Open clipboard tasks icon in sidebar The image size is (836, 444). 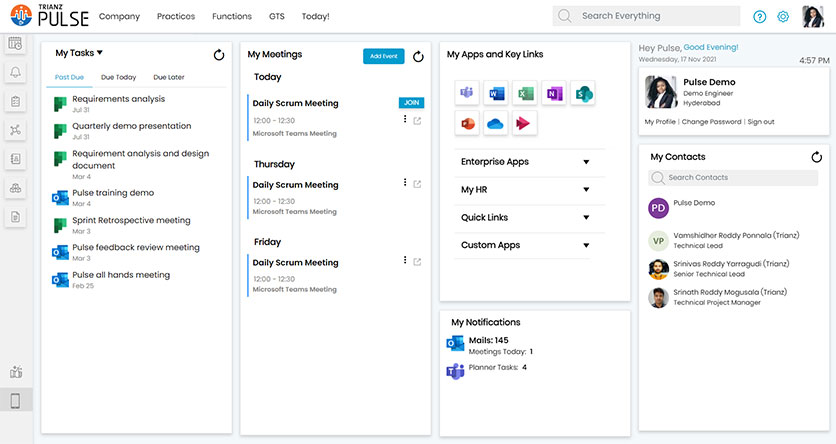coord(15,101)
